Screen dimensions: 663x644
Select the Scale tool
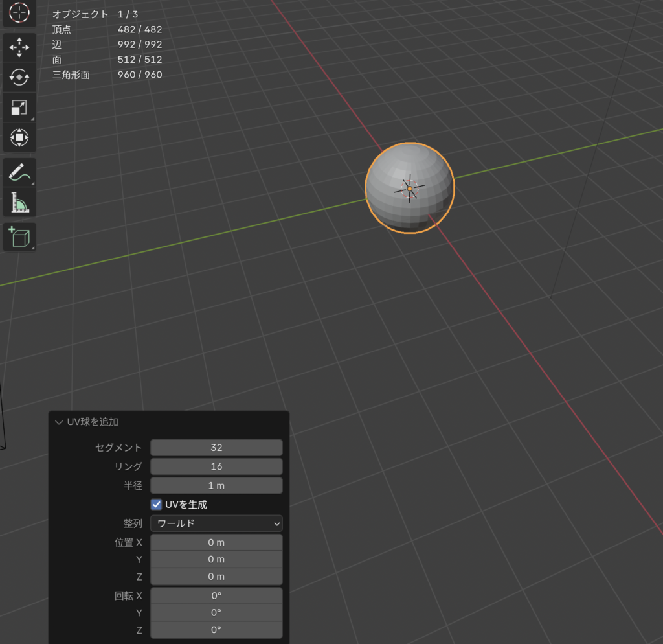point(19,108)
